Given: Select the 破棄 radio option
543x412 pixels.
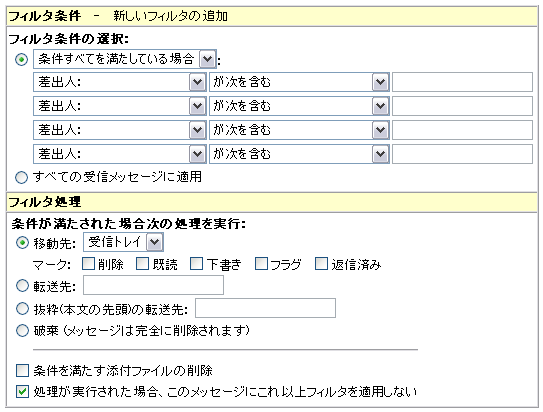Looking at the screenshot, I should [x=22, y=330].
